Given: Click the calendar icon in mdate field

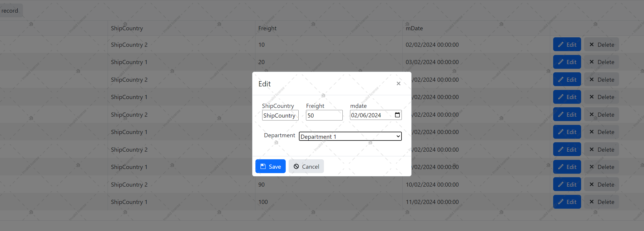Looking at the screenshot, I should tap(397, 115).
